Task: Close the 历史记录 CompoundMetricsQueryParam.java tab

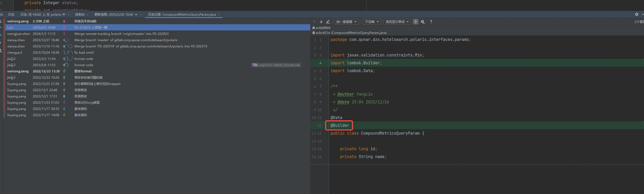Action: pyautogui.click(x=219, y=15)
